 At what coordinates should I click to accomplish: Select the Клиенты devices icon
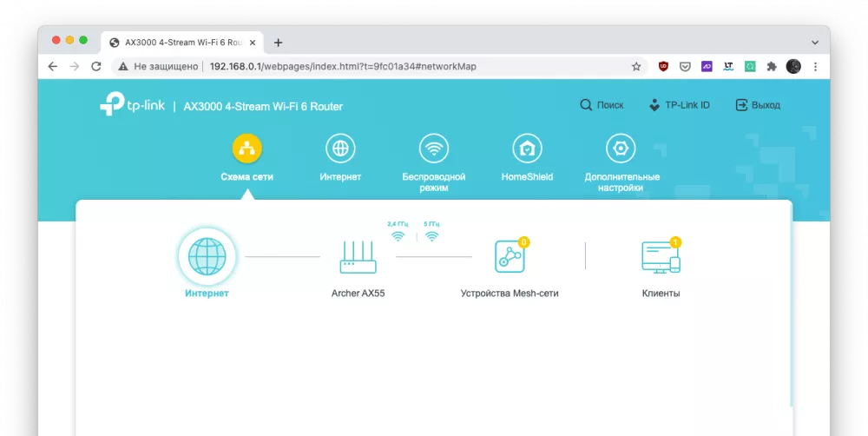661,257
